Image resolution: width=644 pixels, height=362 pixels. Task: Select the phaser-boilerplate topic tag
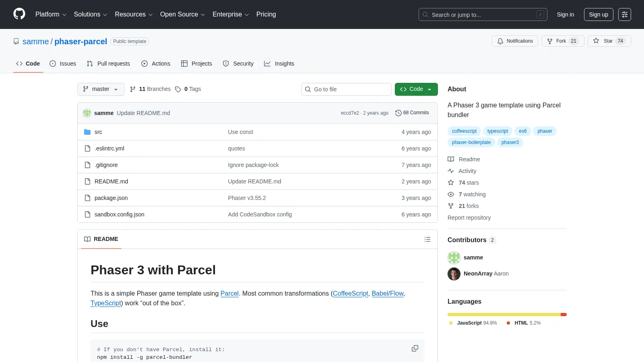click(471, 142)
